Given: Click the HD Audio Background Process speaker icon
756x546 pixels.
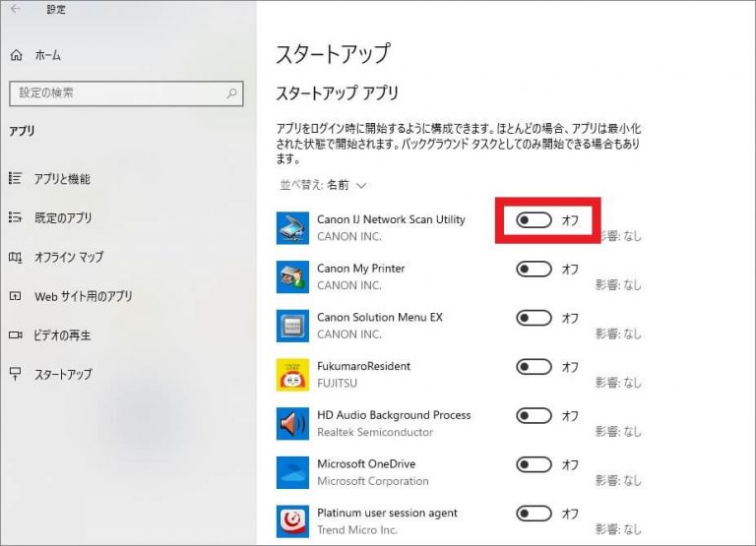Looking at the screenshot, I should pos(292,423).
